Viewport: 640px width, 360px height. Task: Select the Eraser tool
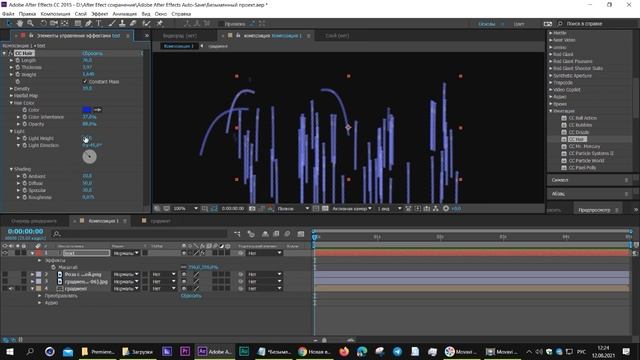pyautogui.click(x=133, y=24)
